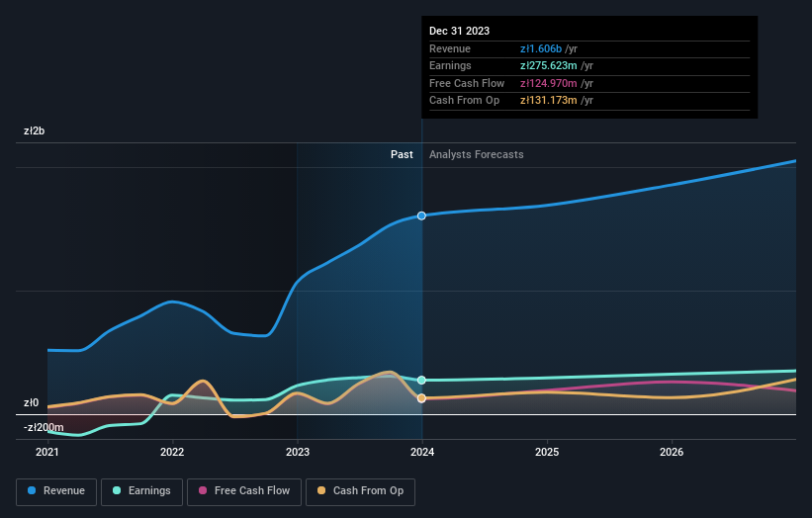
Task: Click the zł1.606b revenue value
Action: tap(541, 48)
